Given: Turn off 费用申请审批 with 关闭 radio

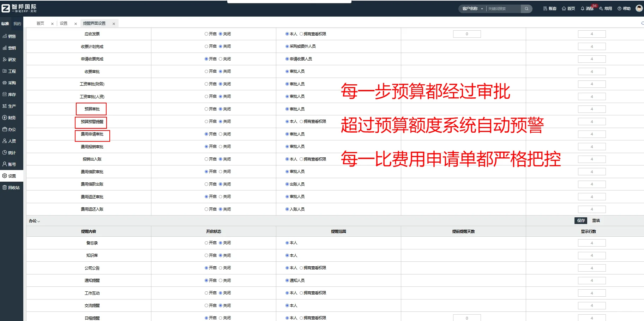Looking at the screenshot, I should [221, 134].
